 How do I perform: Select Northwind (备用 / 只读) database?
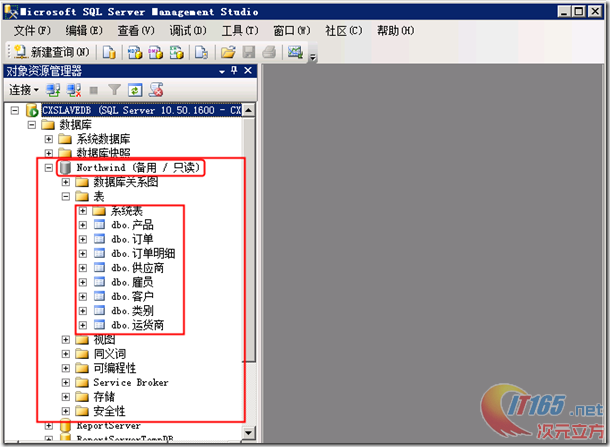click(x=138, y=168)
